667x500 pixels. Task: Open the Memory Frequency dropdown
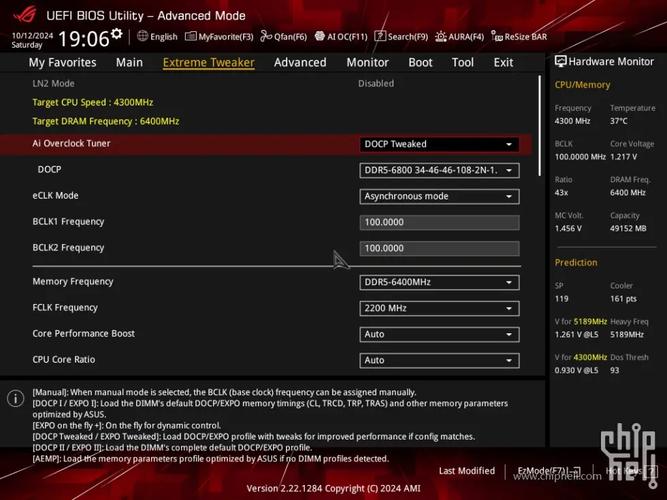click(439, 282)
